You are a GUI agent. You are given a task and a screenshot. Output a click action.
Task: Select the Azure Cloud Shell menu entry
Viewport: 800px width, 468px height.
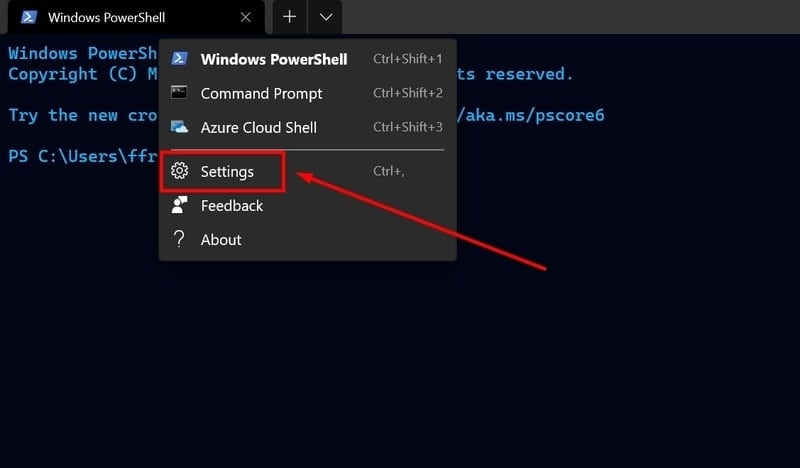pos(258,127)
